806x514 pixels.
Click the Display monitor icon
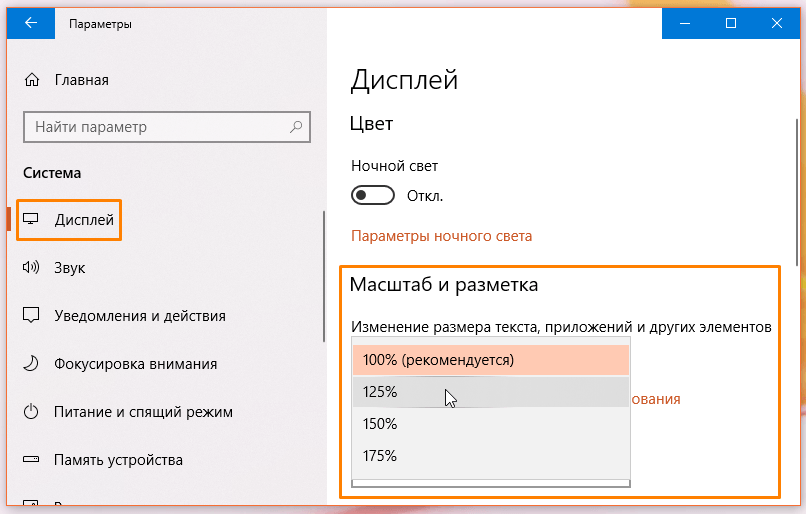(33, 219)
